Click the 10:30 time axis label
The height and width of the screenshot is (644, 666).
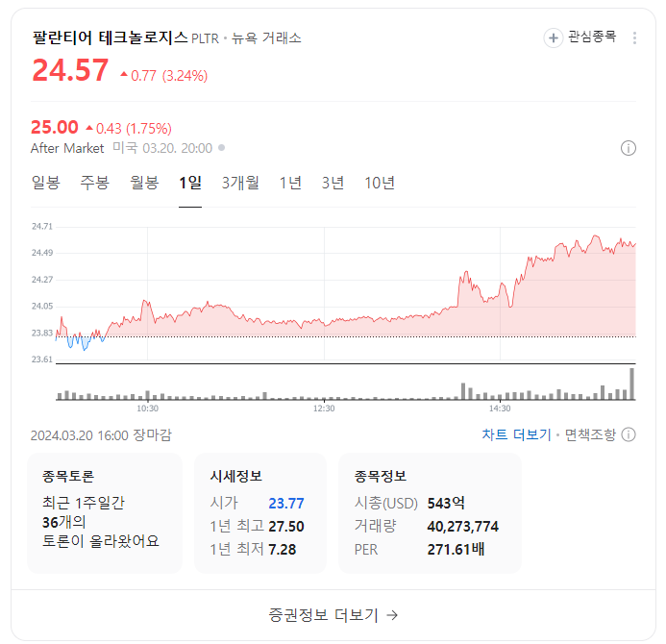147,409
